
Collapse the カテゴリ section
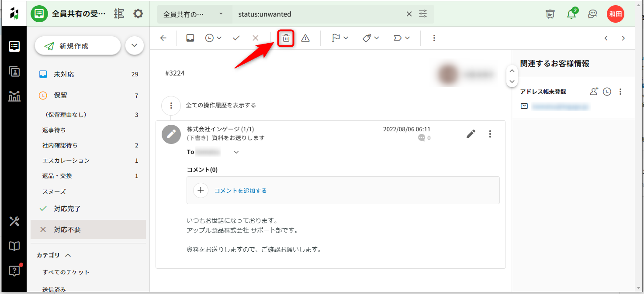(68, 255)
